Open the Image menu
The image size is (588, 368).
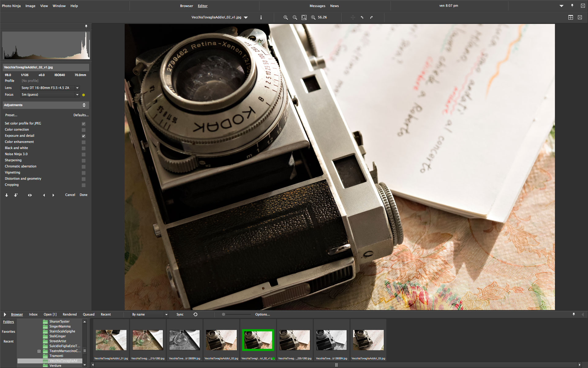coord(30,6)
